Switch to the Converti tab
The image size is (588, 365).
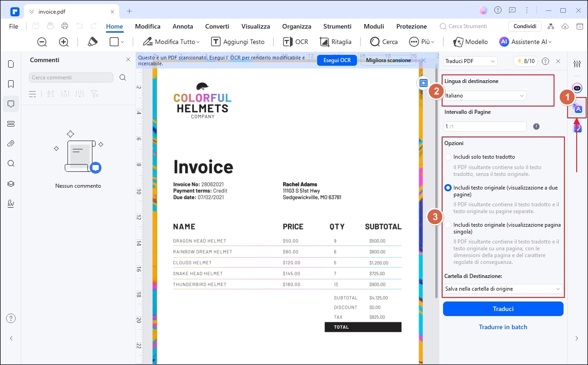[217, 26]
